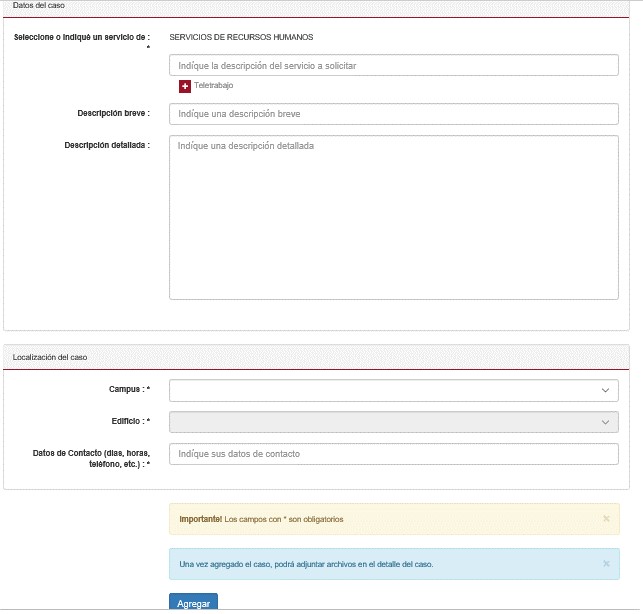Click the Descripción breve input field
643x614 pixels.
point(393,114)
